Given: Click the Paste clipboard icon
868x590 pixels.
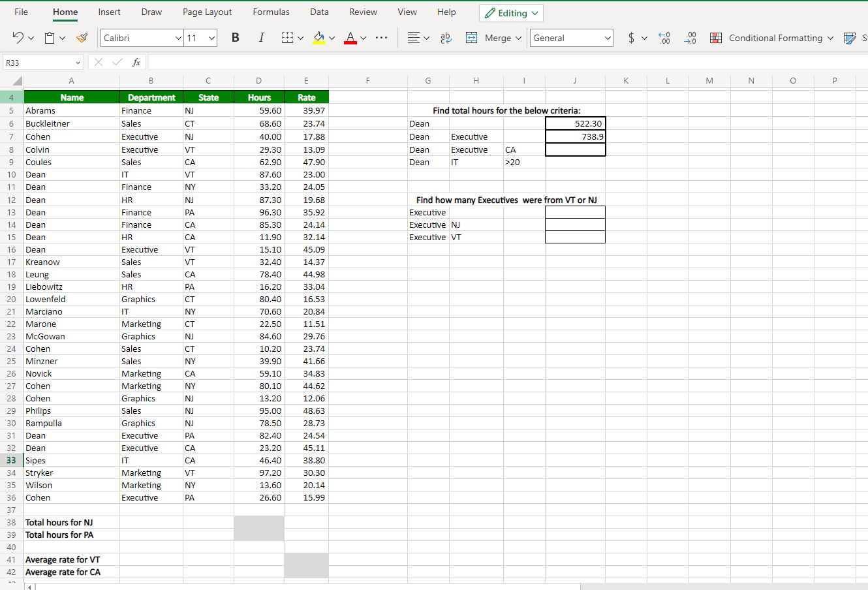Looking at the screenshot, I should pyautogui.click(x=50, y=38).
